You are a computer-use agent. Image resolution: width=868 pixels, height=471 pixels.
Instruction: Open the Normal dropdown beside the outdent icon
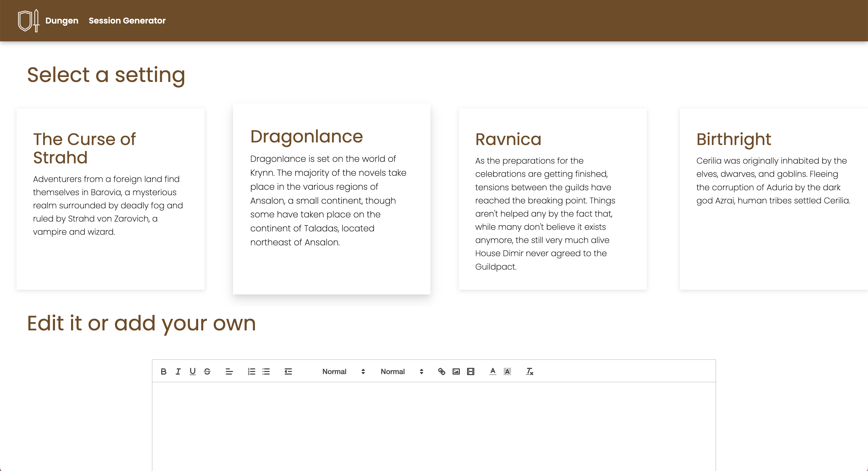[x=343, y=371]
